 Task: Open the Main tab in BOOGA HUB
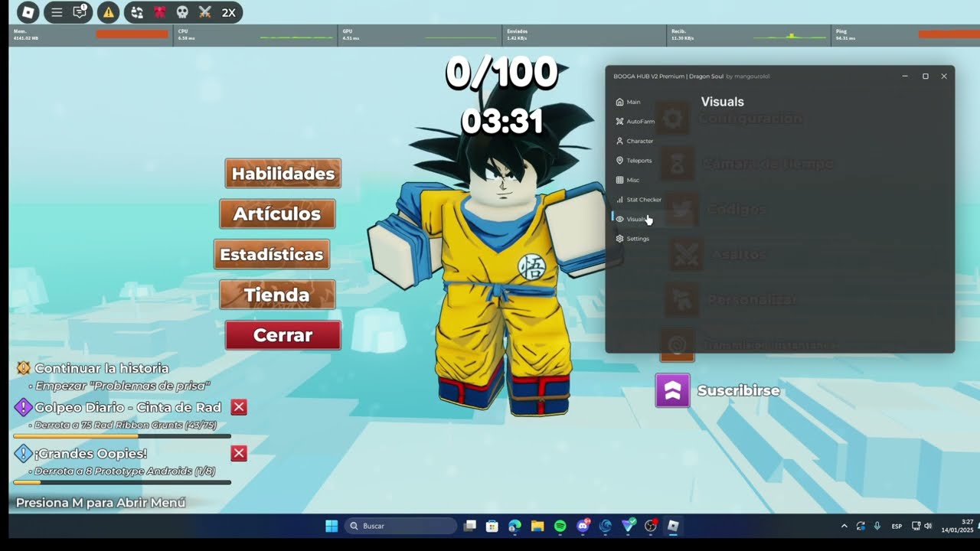coord(629,102)
